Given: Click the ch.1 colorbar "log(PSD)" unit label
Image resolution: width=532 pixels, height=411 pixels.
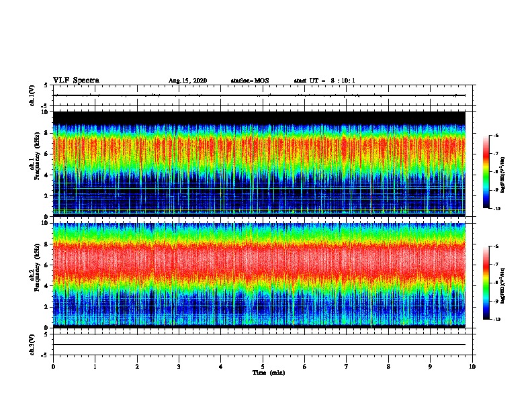Looking at the screenshot, I should click(503, 175).
